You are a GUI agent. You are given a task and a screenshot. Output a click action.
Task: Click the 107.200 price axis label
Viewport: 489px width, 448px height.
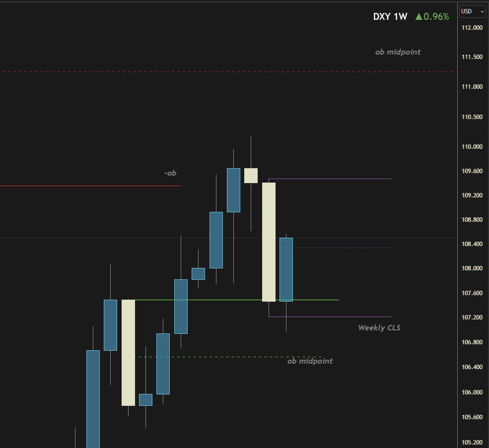pos(472,318)
